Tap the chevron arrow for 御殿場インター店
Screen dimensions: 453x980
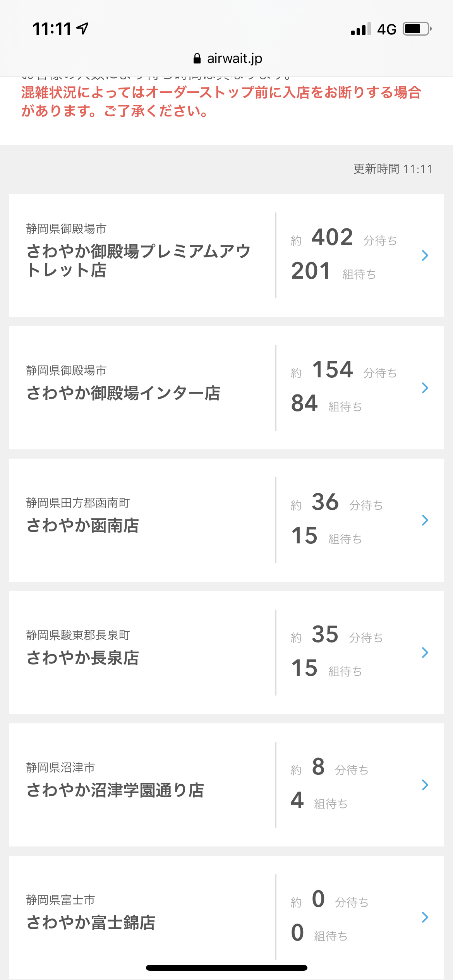pos(425,388)
